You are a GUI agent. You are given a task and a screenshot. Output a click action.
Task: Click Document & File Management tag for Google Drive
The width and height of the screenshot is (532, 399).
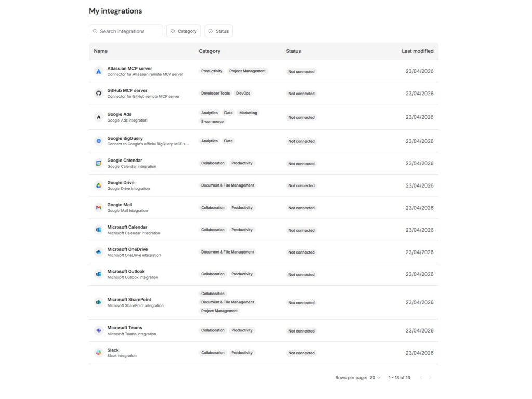click(x=228, y=185)
